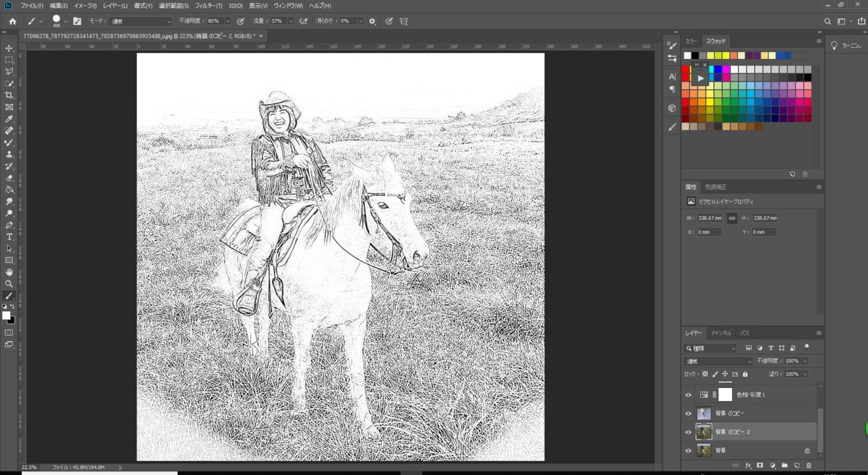The image size is (868, 475).
Task: Hide the 背景 layer
Action: tap(688, 450)
